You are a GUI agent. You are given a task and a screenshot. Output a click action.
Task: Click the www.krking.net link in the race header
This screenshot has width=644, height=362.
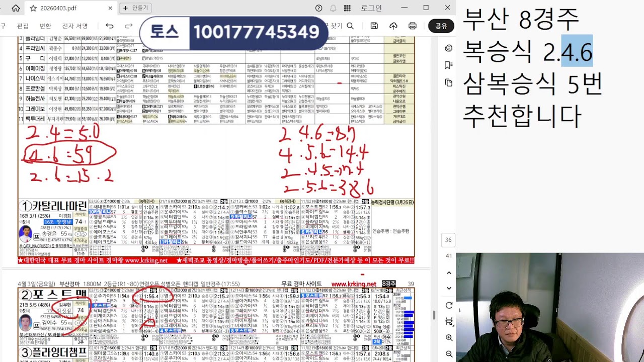(354, 284)
